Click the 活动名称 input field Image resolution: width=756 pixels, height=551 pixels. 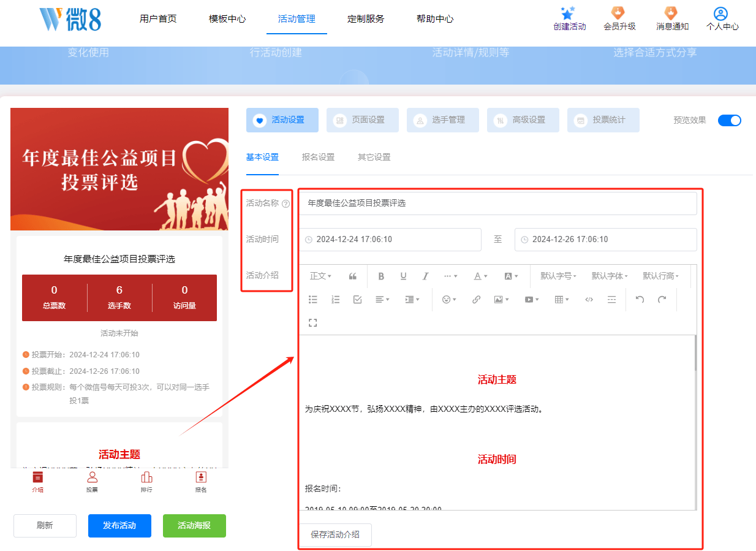pos(497,203)
